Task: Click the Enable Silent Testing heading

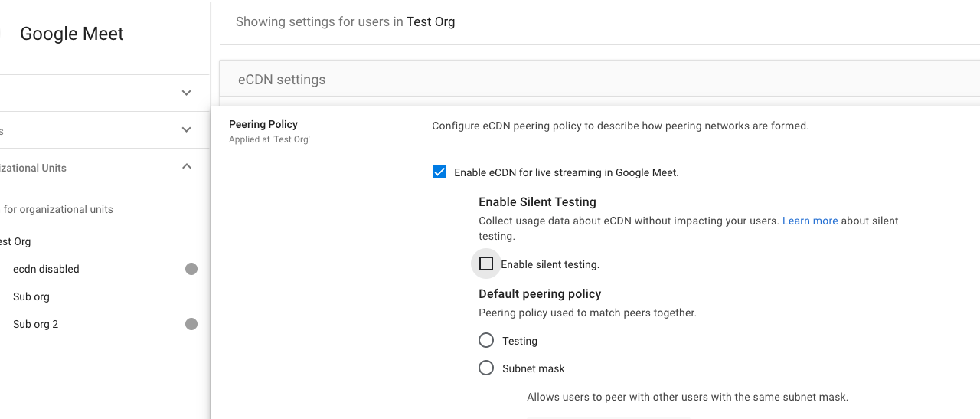Action: [537, 202]
